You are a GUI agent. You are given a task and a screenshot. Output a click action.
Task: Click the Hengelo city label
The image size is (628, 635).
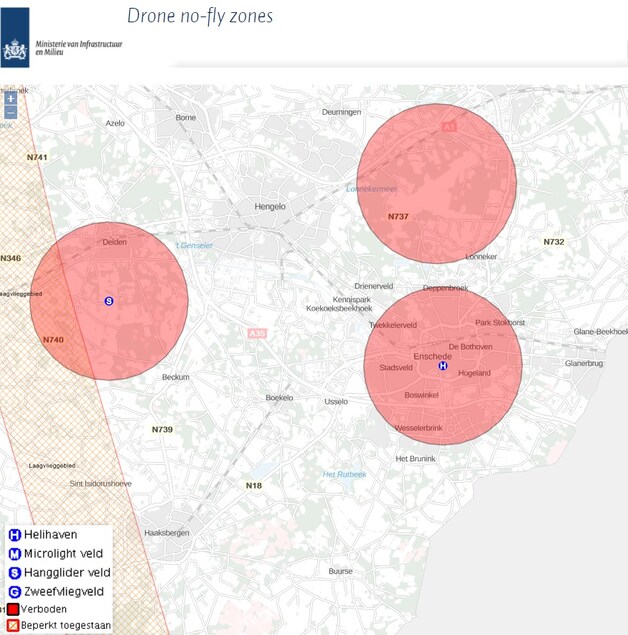click(x=270, y=207)
